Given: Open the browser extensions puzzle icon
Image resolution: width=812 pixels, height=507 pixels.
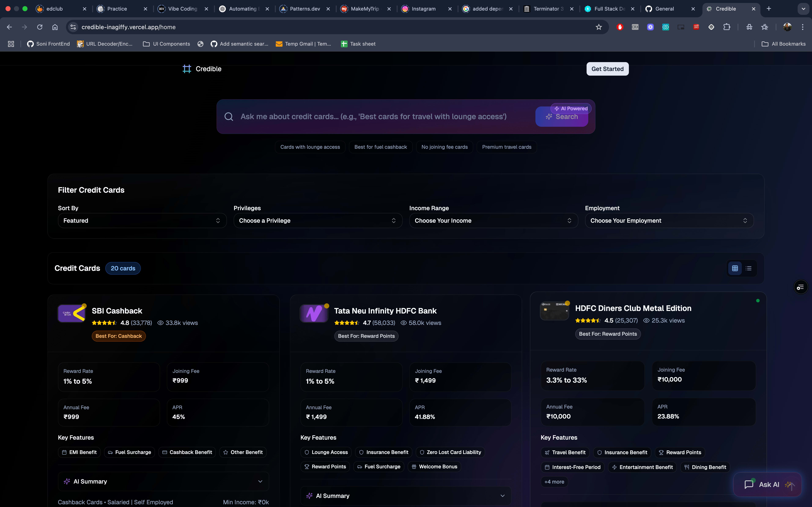Looking at the screenshot, I should (727, 27).
